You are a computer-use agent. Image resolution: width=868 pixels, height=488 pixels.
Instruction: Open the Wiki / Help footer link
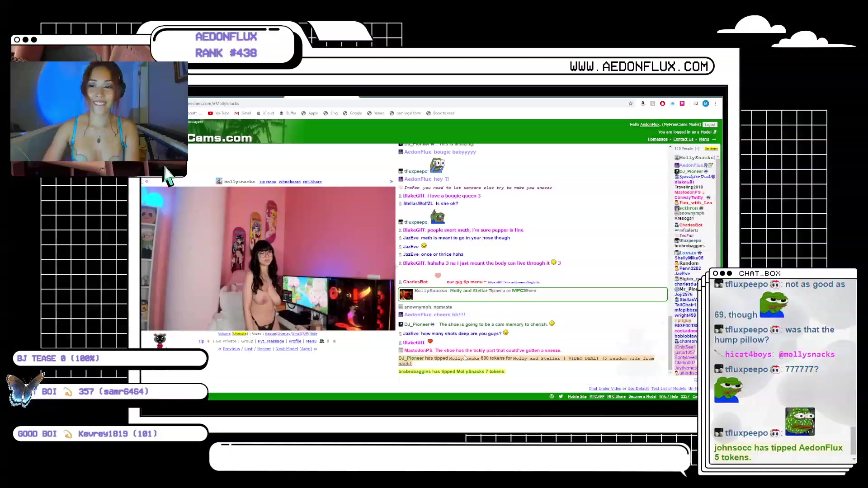point(668,397)
